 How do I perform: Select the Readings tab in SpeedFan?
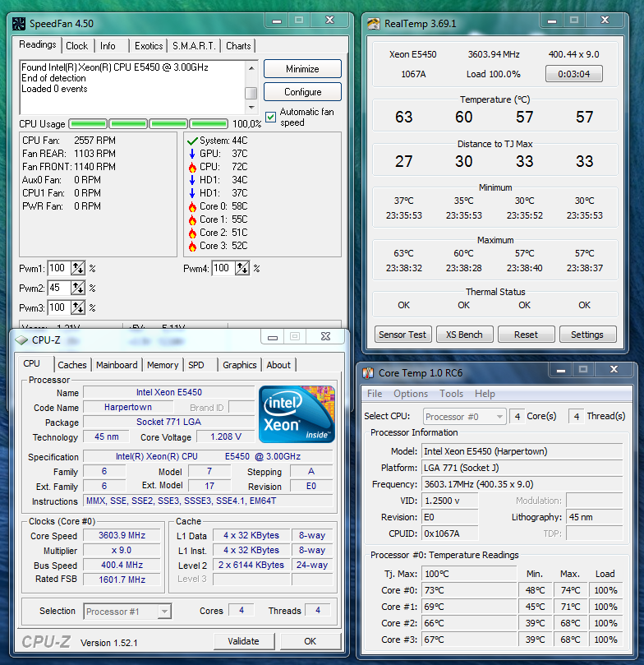(38, 44)
